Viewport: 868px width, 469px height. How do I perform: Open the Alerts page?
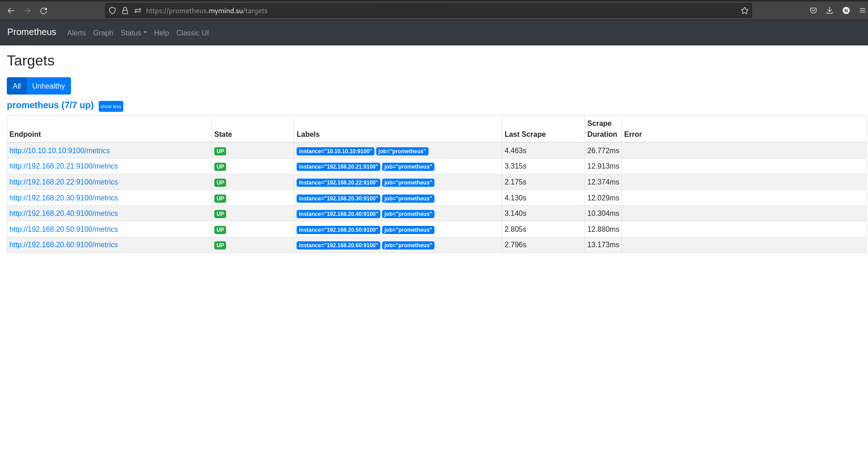click(x=76, y=33)
